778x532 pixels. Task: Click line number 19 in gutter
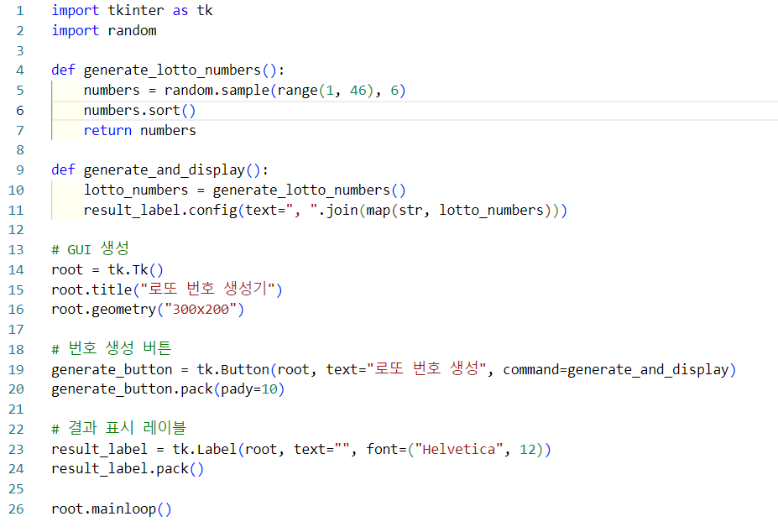16,370
